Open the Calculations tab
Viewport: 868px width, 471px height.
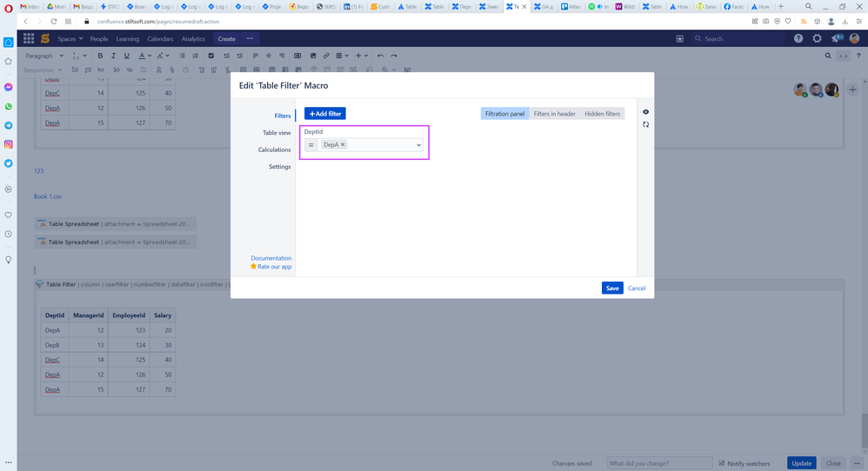[x=274, y=149]
